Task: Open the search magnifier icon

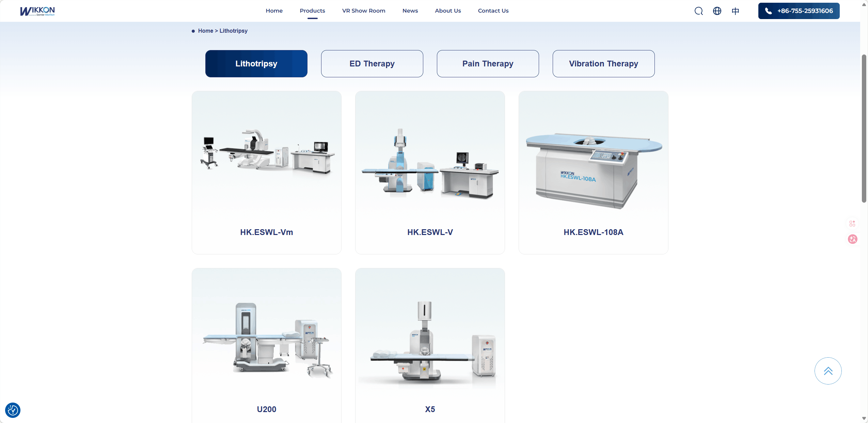Action: point(699,11)
